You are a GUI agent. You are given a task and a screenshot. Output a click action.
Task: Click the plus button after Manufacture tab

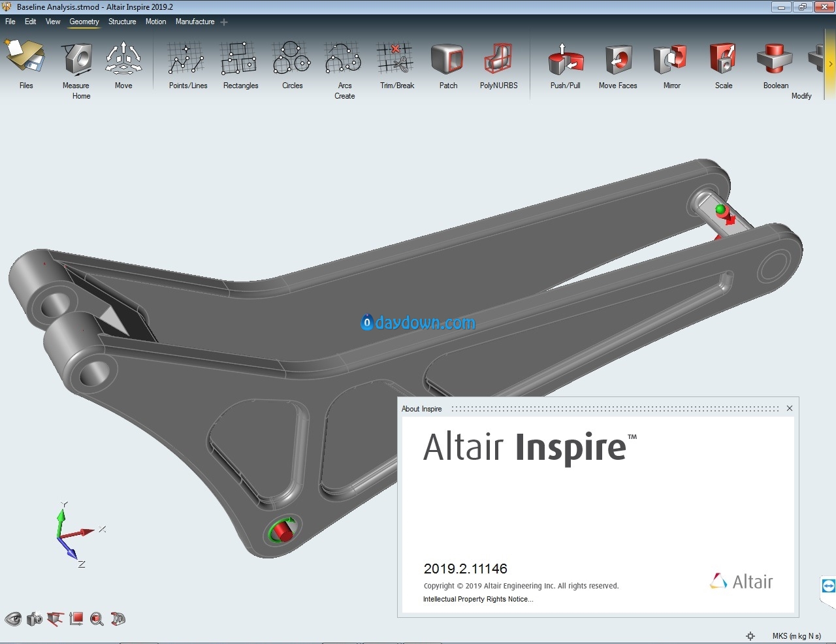(x=224, y=22)
